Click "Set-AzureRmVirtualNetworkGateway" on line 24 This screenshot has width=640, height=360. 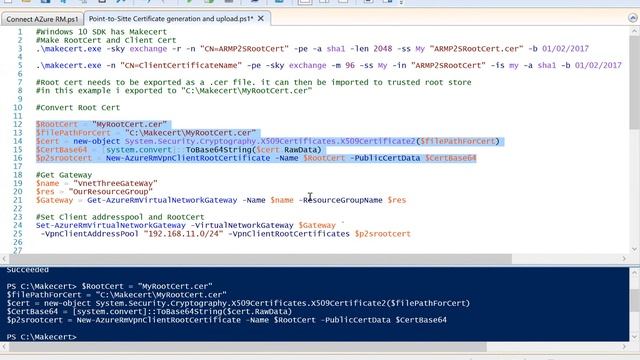111,225
